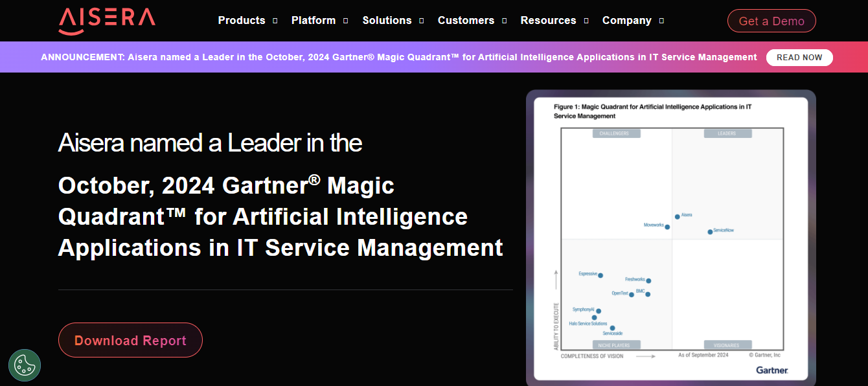
Task: Click the "Aisera named a Leader in the" heading
Action: (210, 143)
